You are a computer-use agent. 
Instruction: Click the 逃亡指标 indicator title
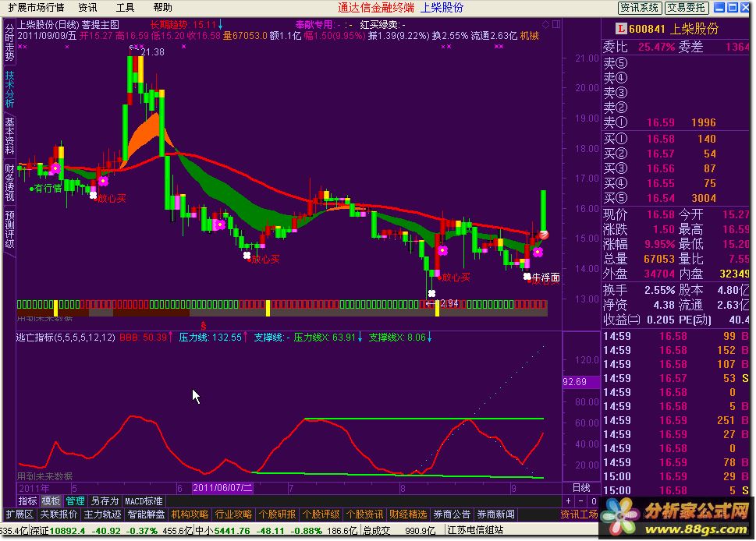(66, 338)
